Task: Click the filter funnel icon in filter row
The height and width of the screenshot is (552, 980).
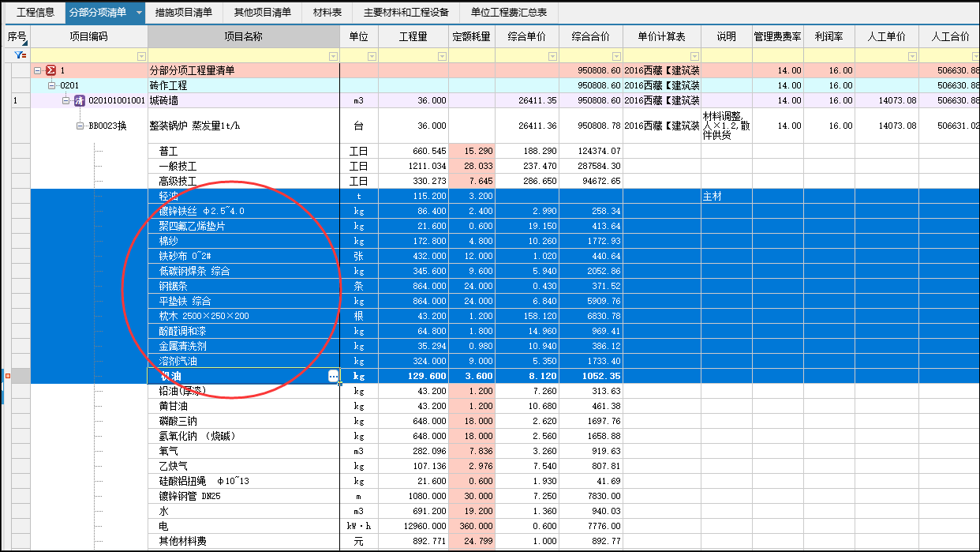Action: point(20,56)
